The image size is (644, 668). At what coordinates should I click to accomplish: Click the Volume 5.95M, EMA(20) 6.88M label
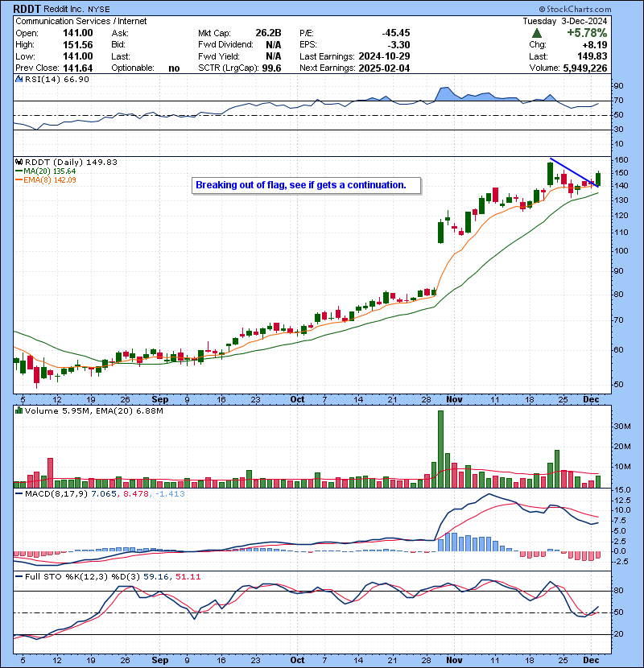(93, 410)
